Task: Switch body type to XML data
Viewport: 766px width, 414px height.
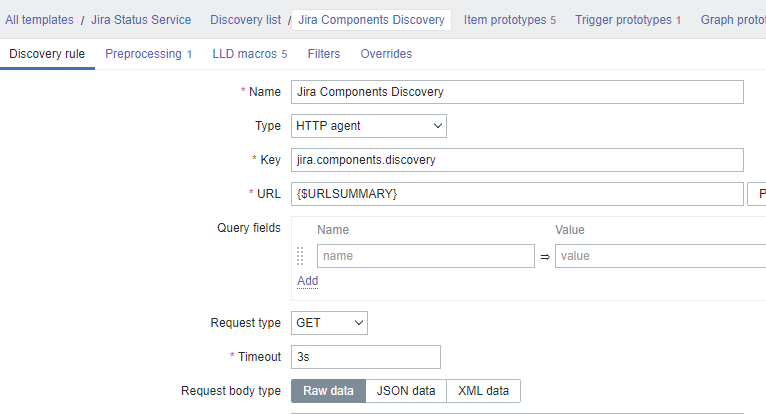Action: pyautogui.click(x=483, y=391)
